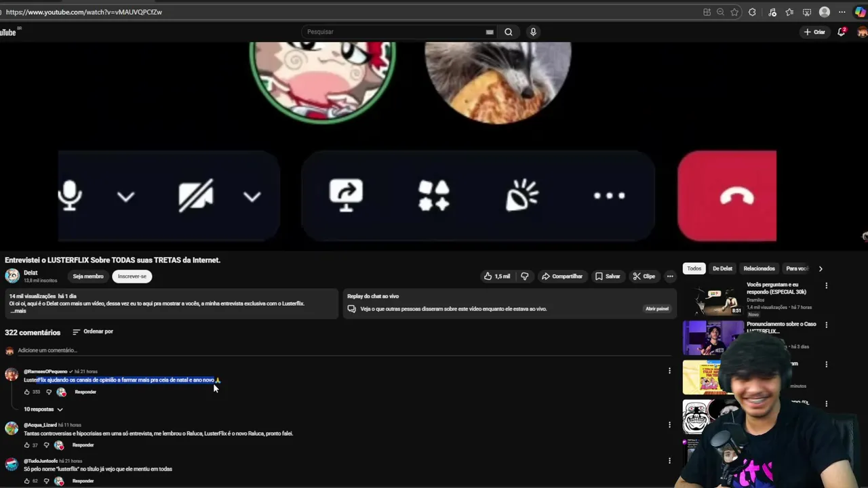This screenshot has height=488, width=868.
Task: Open the three-dot more options in call bar
Action: [609, 196]
